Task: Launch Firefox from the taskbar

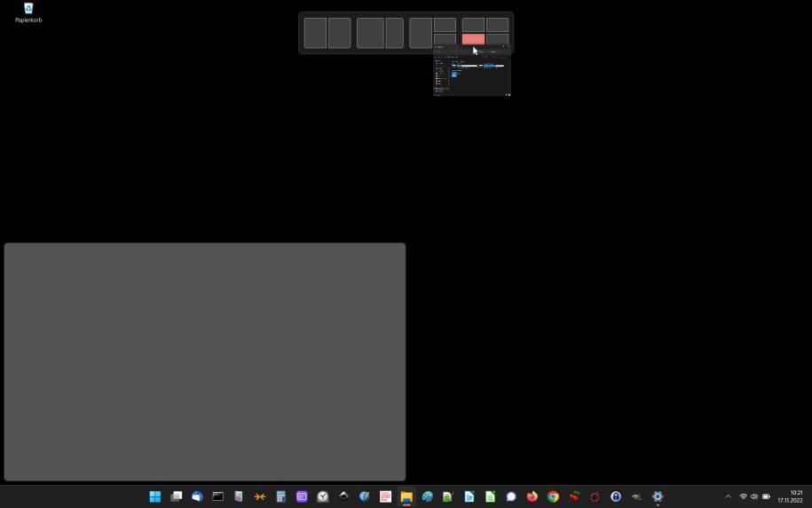Action: coord(532,496)
